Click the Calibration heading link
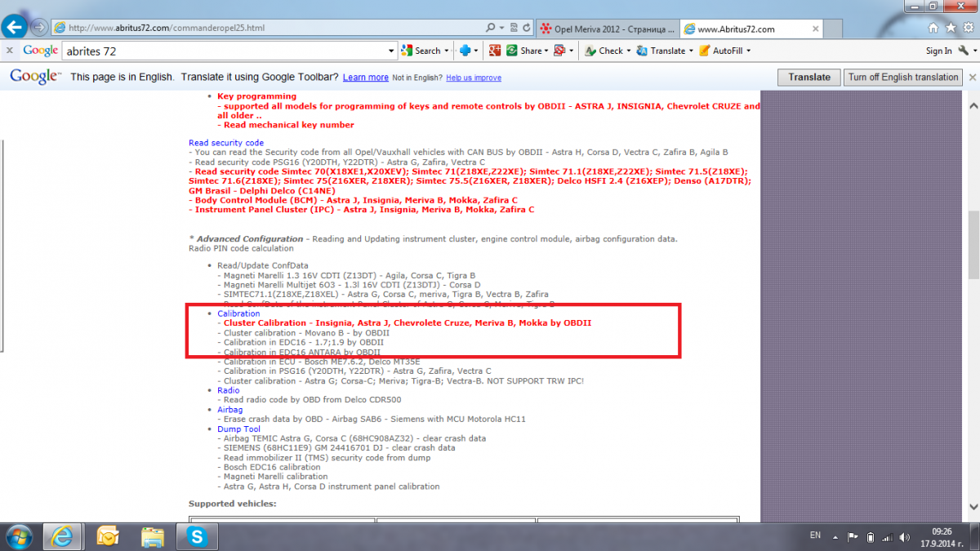This screenshot has width=980, height=551. click(238, 313)
